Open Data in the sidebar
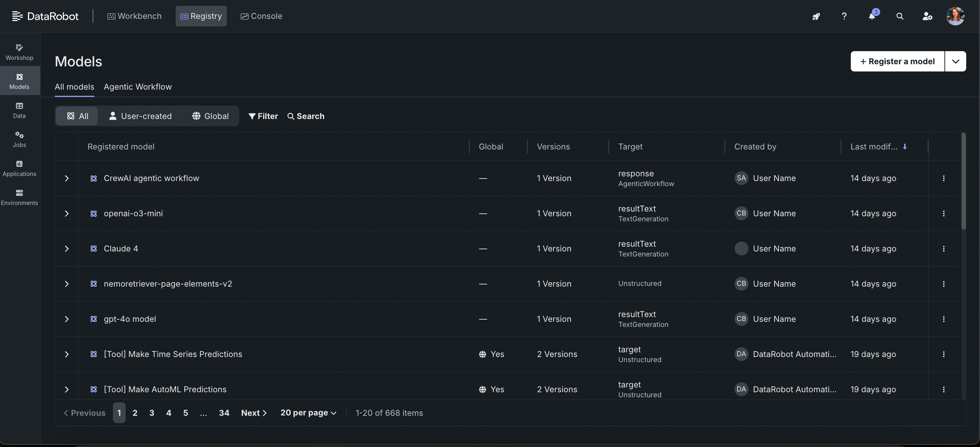The width and height of the screenshot is (980, 447). (19, 110)
